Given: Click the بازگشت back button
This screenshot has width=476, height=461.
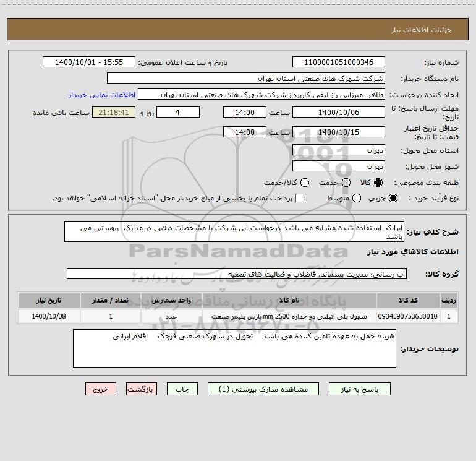Looking at the screenshot, I should point(142,389).
